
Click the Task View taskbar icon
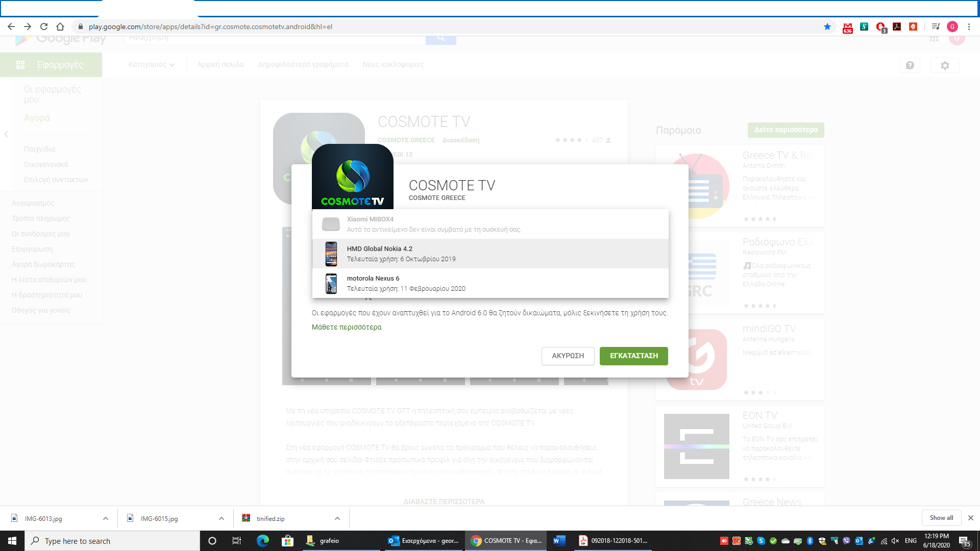pos(237,541)
